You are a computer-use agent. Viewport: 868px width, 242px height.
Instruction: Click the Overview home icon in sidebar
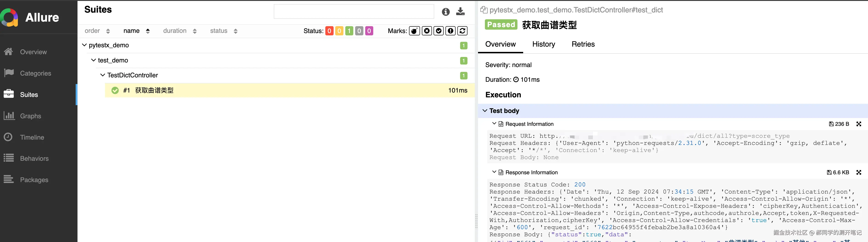click(8, 51)
